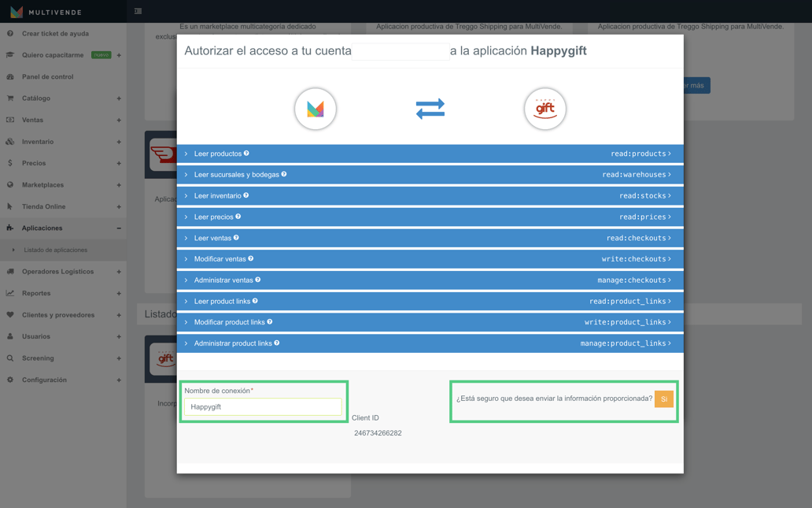Open the Reportes sidebar menu
Viewport: 812px width, 508px height.
pyautogui.click(x=63, y=293)
